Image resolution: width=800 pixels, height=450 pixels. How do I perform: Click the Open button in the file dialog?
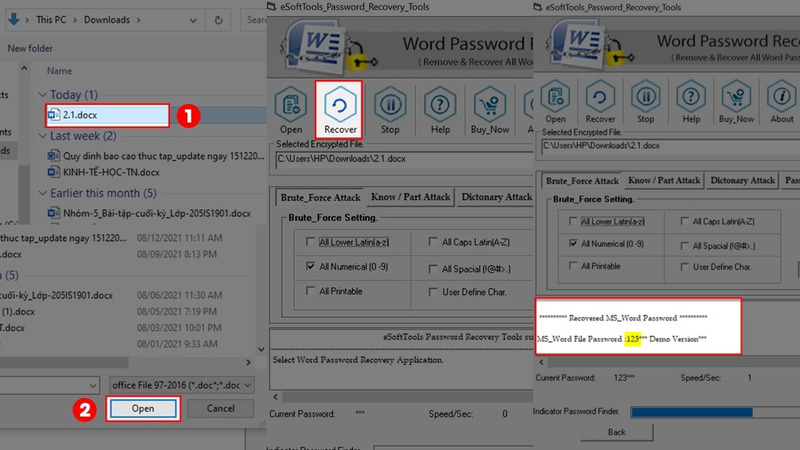point(143,408)
